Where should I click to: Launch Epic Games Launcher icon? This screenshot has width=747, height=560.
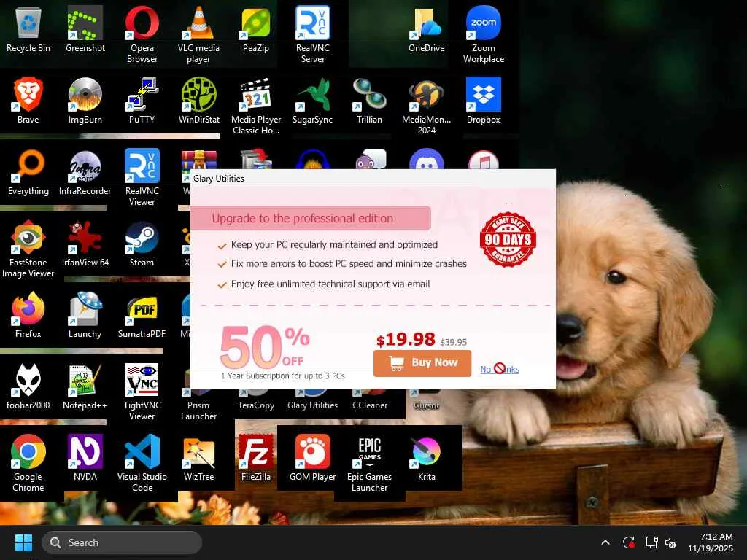pos(370,462)
